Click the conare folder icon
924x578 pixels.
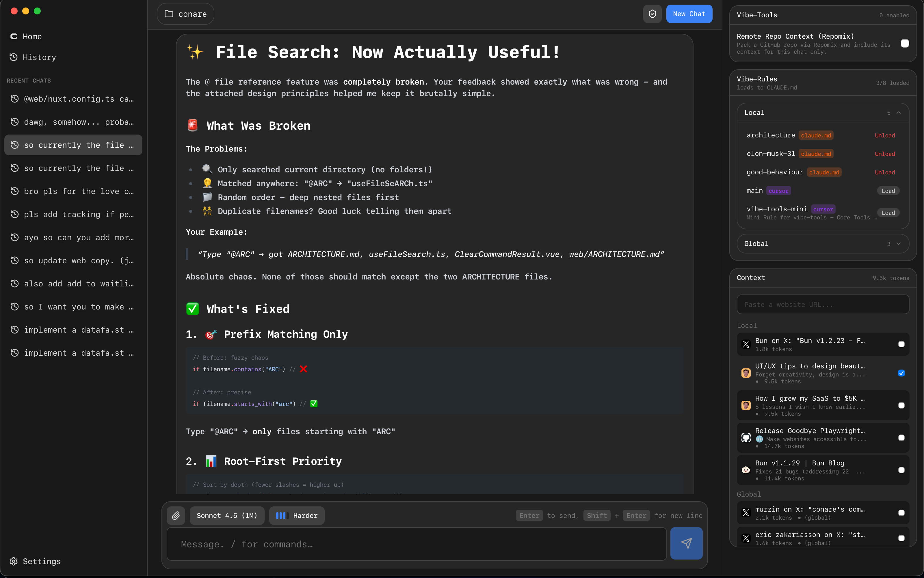[169, 14]
